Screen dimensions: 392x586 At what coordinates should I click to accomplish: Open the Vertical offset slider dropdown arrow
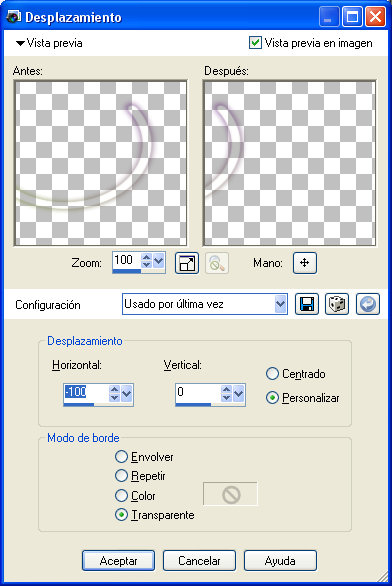pos(238,393)
